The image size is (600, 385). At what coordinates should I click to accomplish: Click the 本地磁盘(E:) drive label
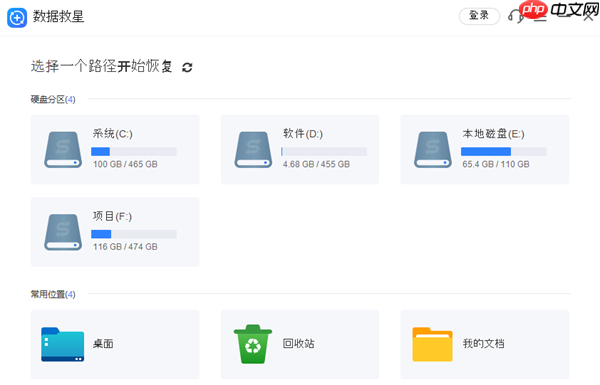click(x=493, y=134)
